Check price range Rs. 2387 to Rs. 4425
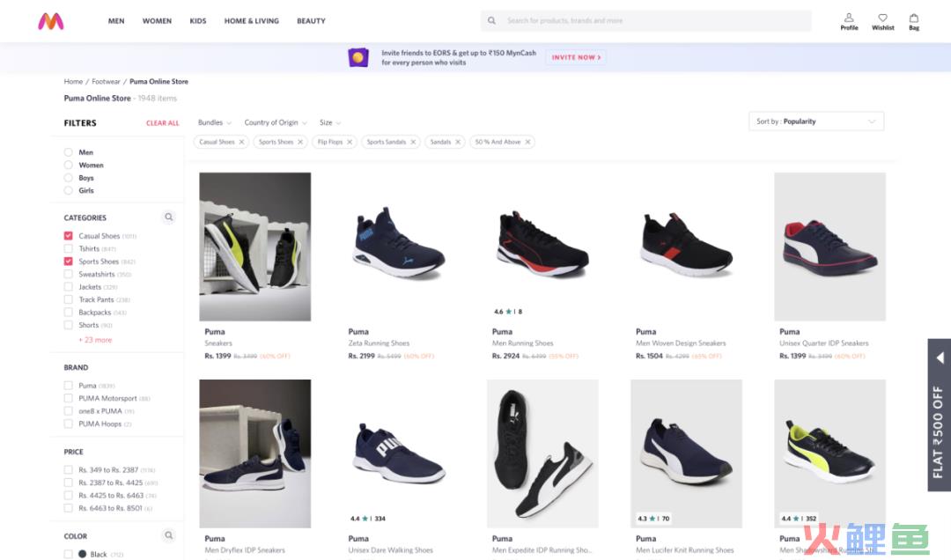This screenshot has width=951, height=560. (69, 483)
